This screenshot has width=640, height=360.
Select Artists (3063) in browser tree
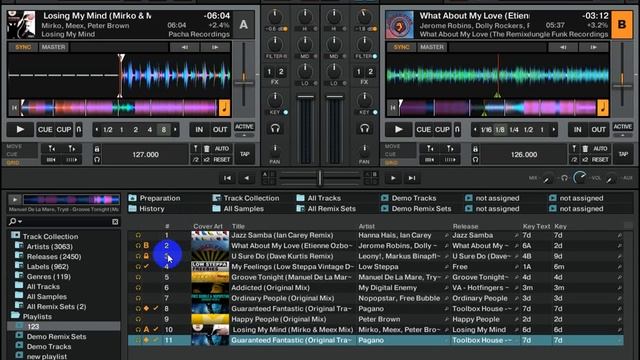(49, 247)
